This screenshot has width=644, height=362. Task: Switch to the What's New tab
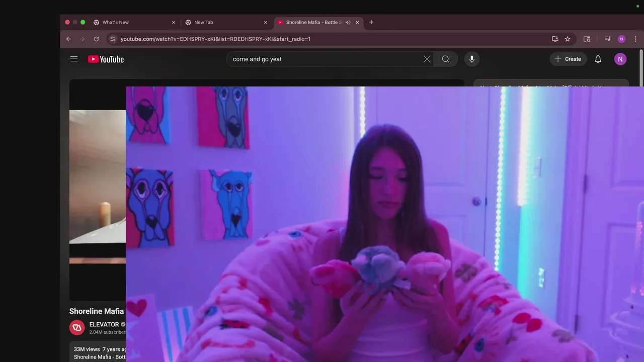pos(133,22)
